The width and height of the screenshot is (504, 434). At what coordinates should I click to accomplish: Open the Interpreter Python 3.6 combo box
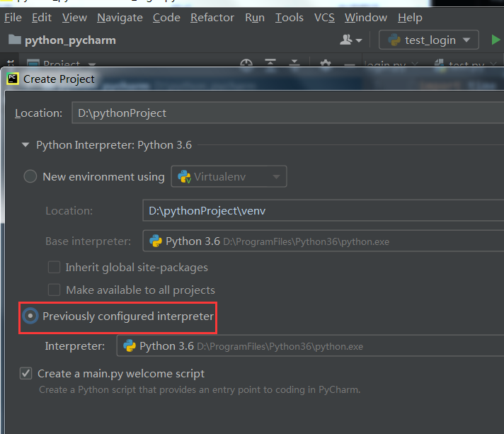point(310,346)
